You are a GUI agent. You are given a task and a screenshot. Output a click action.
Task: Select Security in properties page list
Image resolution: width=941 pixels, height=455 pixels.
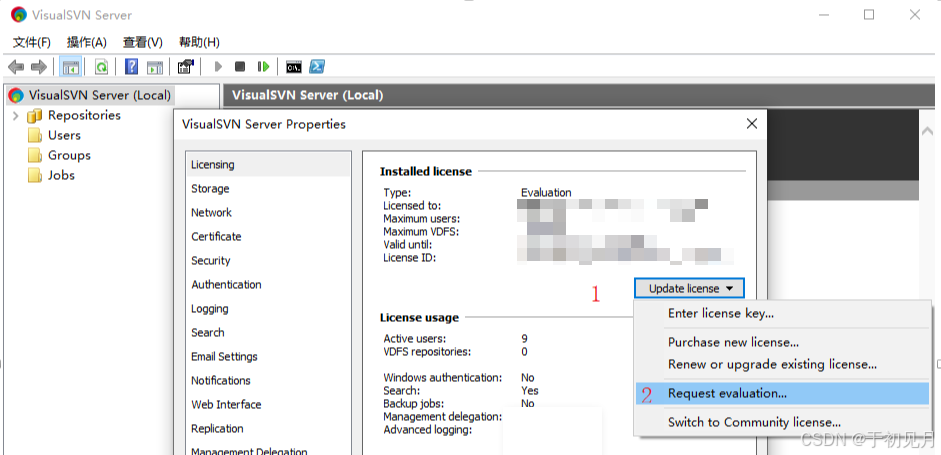click(268, 261)
